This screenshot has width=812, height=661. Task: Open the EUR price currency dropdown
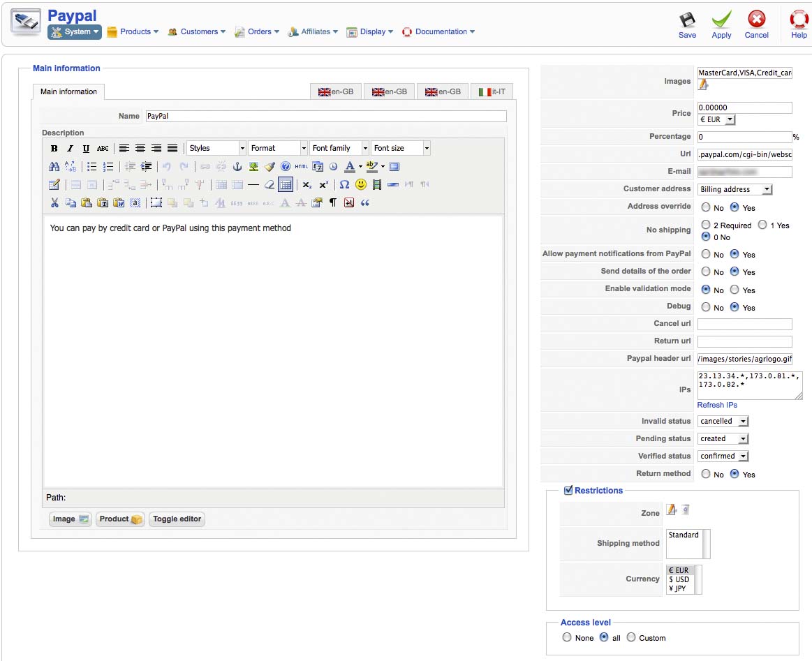coord(716,119)
